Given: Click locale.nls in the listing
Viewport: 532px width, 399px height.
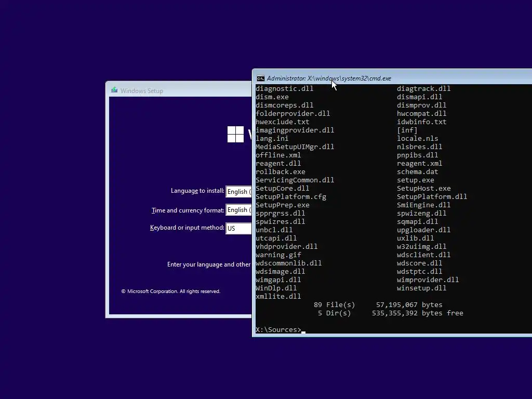Looking at the screenshot, I should pos(417,138).
